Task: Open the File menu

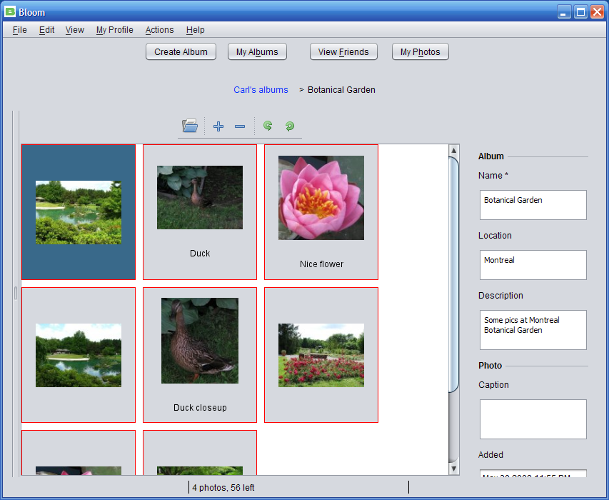Action: 19,30
